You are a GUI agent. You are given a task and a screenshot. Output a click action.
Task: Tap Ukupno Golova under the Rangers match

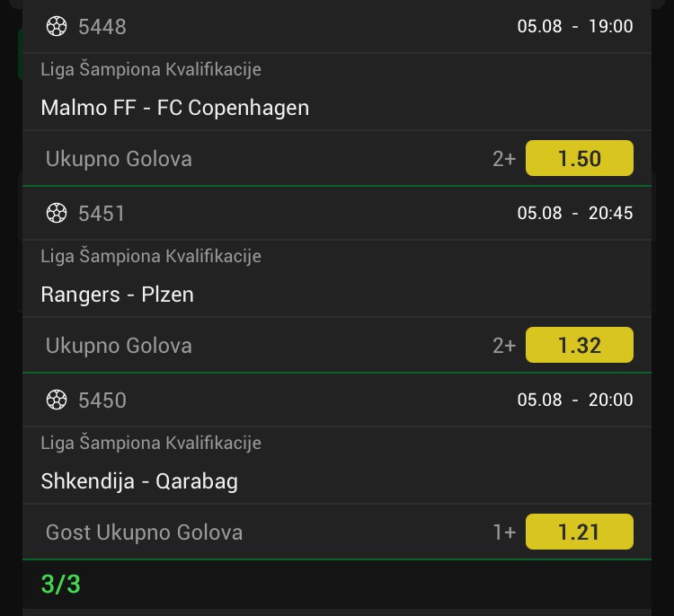click(x=119, y=346)
